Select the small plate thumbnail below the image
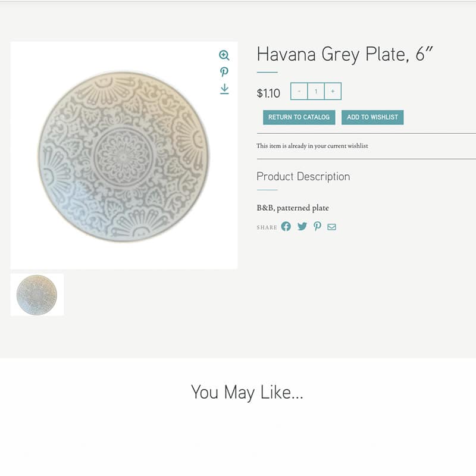 [37, 295]
